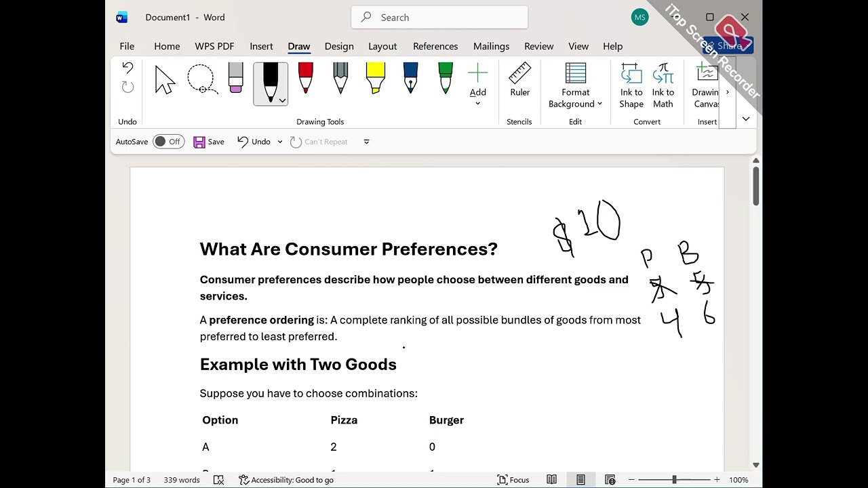Open ribbon display options chevron
This screenshot has width=868, height=488.
[746, 119]
